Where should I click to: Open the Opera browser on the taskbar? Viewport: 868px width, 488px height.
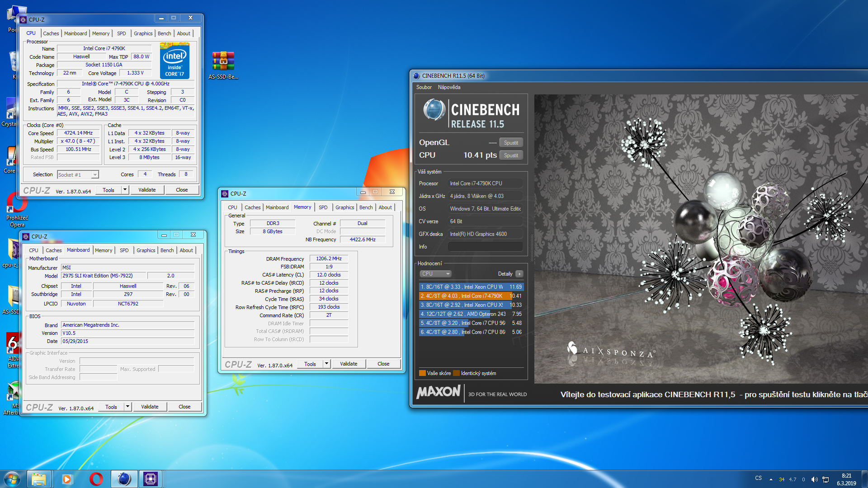(96, 479)
